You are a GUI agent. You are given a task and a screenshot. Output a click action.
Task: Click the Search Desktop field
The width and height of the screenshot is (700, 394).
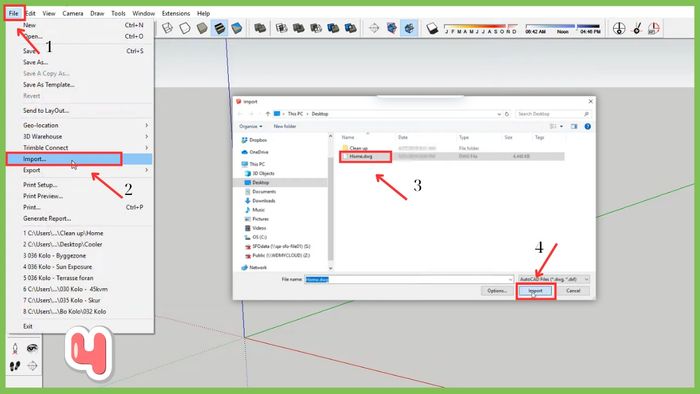point(553,114)
